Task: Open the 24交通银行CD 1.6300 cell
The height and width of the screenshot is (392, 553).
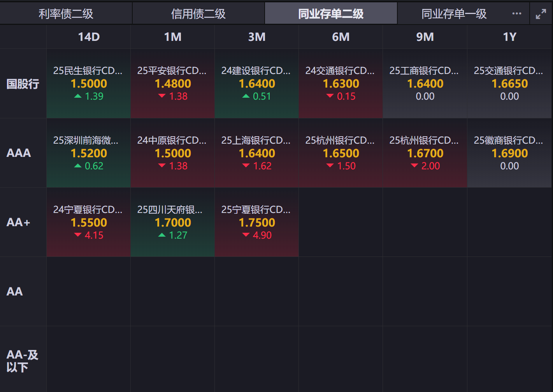Action: pyautogui.click(x=341, y=84)
